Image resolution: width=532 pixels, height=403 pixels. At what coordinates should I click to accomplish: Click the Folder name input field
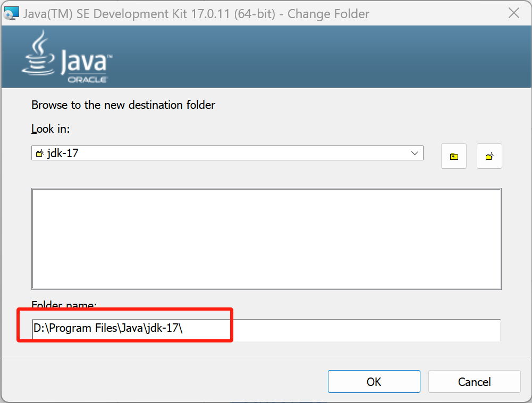266,330
